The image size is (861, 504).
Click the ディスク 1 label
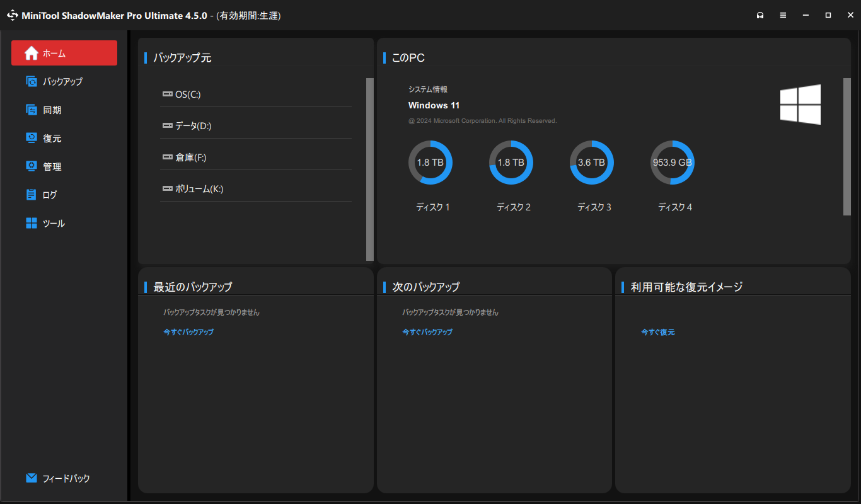coord(433,207)
